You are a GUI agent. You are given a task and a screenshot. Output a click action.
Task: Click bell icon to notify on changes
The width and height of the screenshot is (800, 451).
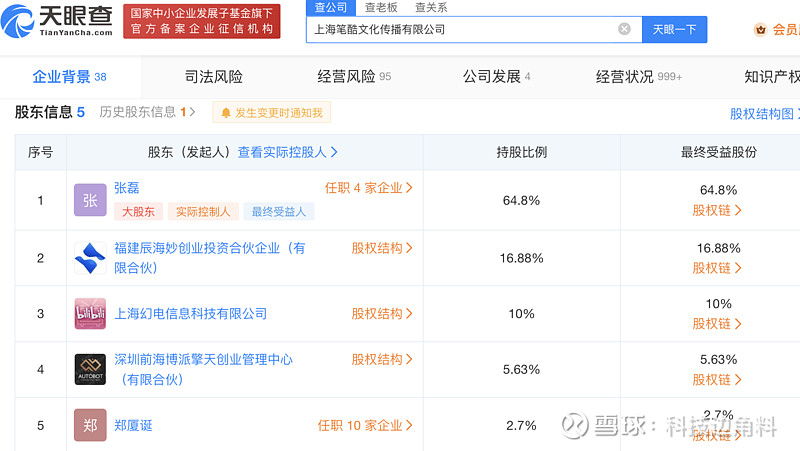[x=226, y=113]
